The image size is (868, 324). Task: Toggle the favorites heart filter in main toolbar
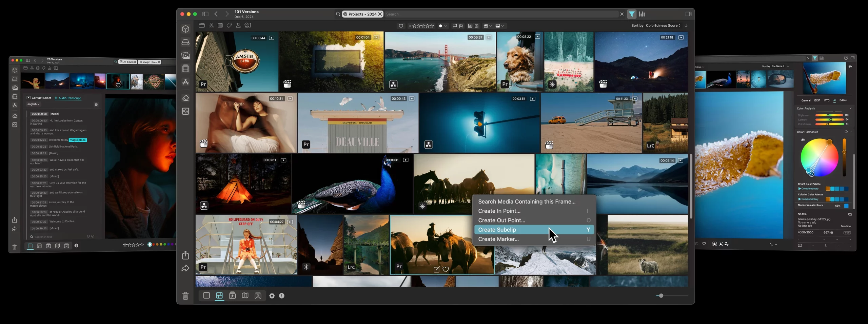[x=401, y=26]
